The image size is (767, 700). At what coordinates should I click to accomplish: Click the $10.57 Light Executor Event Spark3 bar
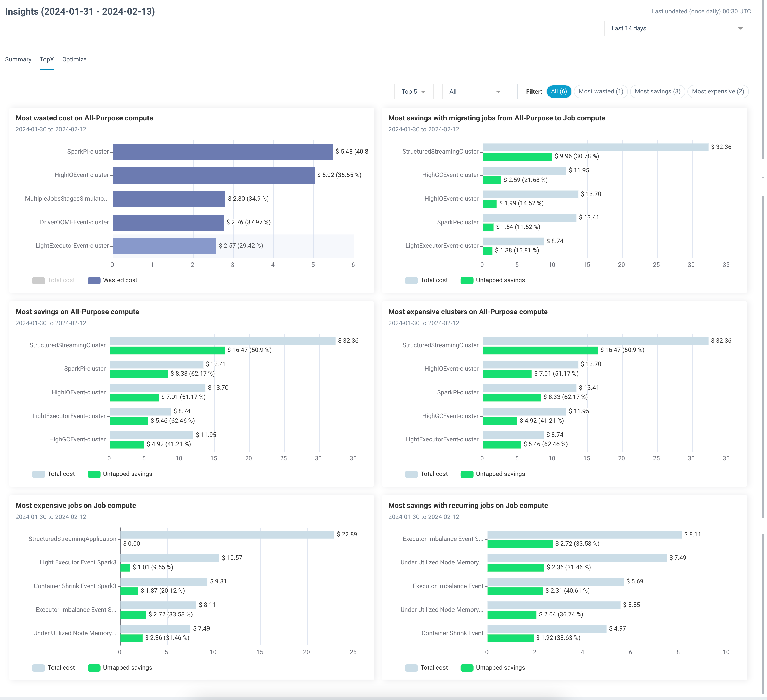170,558
